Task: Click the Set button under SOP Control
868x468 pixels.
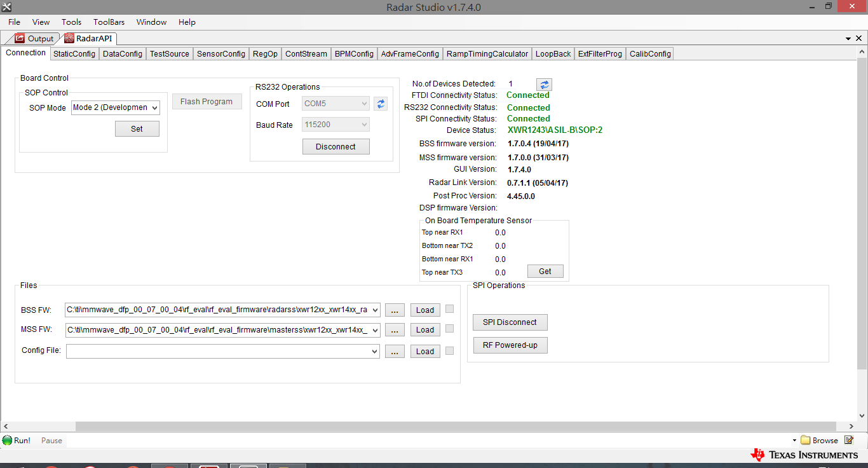Action: (x=137, y=129)
